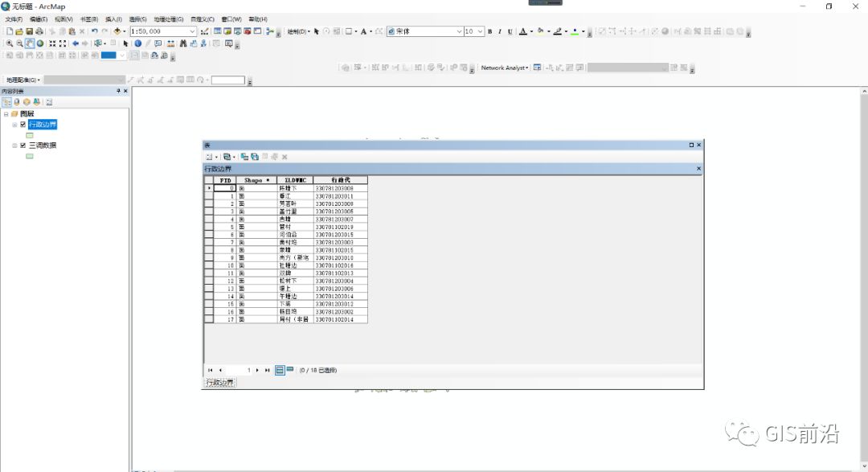Click the Shape * column header
Image resolution: width=868 pixels, height=472 pixels.
coord(257,180)
